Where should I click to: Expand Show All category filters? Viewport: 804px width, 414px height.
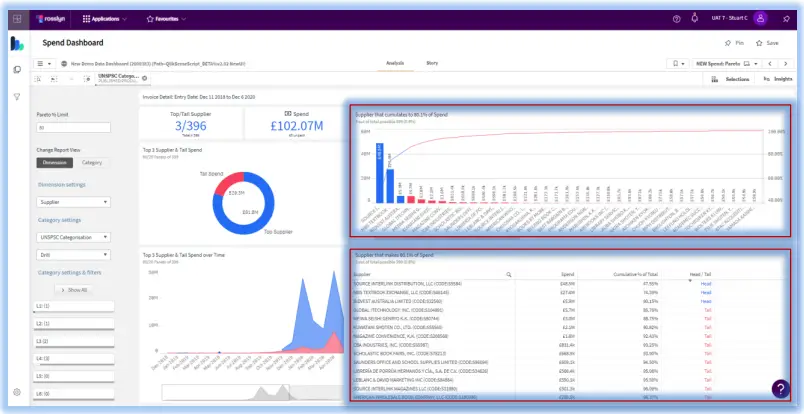pos(74,290)
